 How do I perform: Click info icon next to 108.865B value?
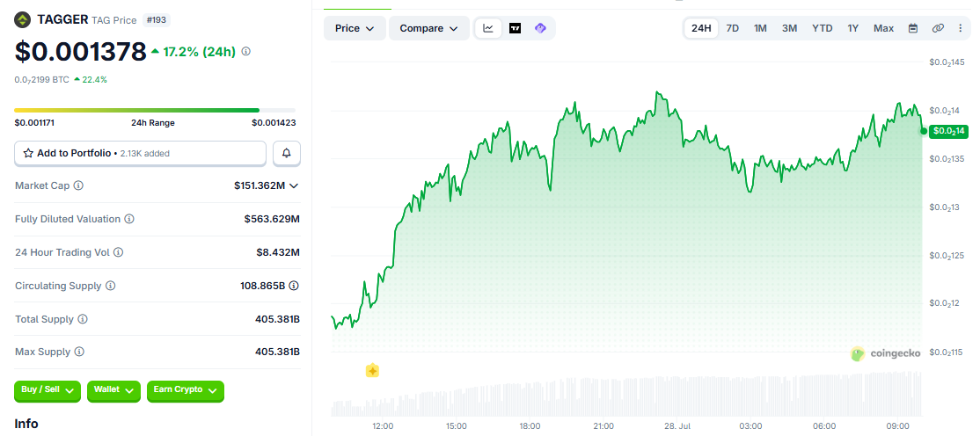pyautogui.click(x=294, y=286)
